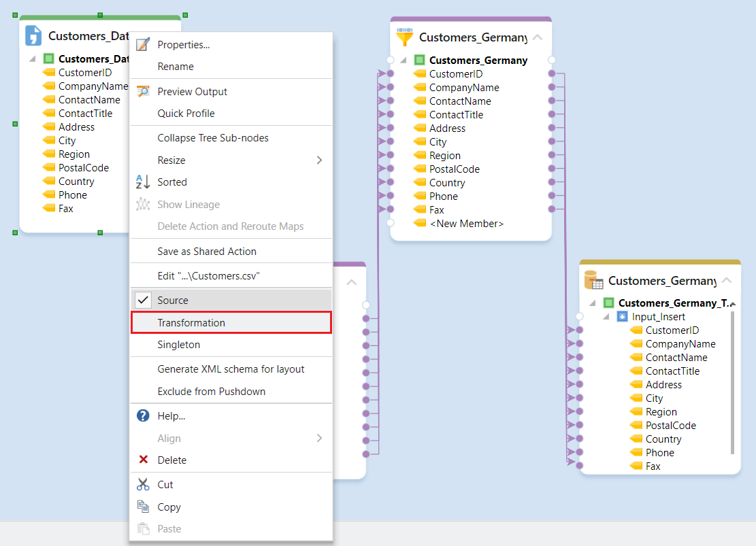756x546 pixels.
Task: Click Generate XML schema for layout
Action: [x=231, y=369]
